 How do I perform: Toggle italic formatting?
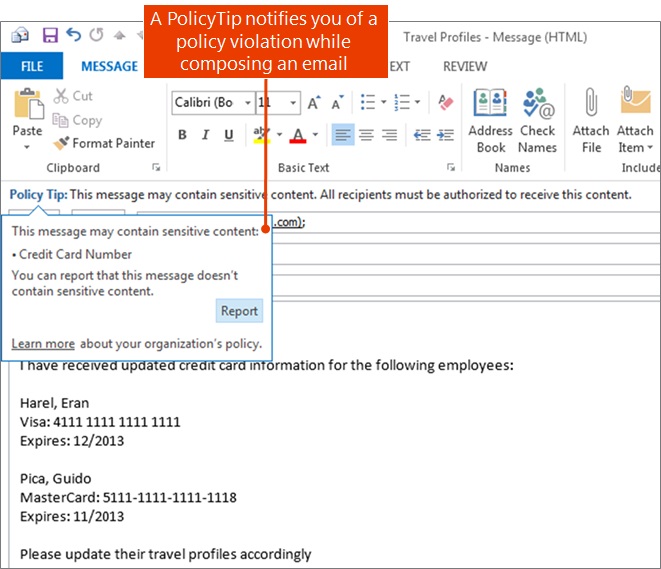(206, 135)
